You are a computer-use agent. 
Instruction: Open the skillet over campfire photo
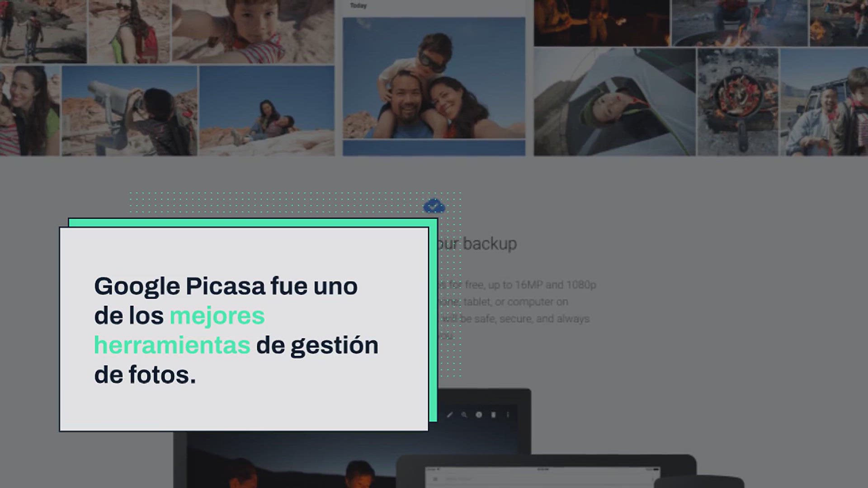pos(738,102)
